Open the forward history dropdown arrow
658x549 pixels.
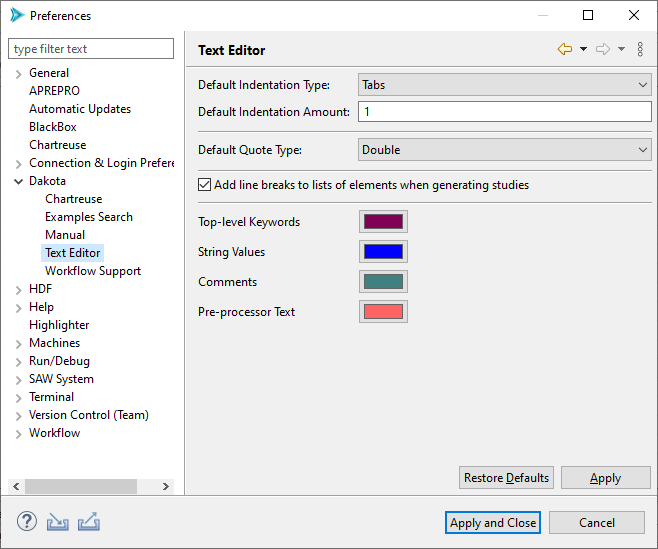(x=621, y=50)
